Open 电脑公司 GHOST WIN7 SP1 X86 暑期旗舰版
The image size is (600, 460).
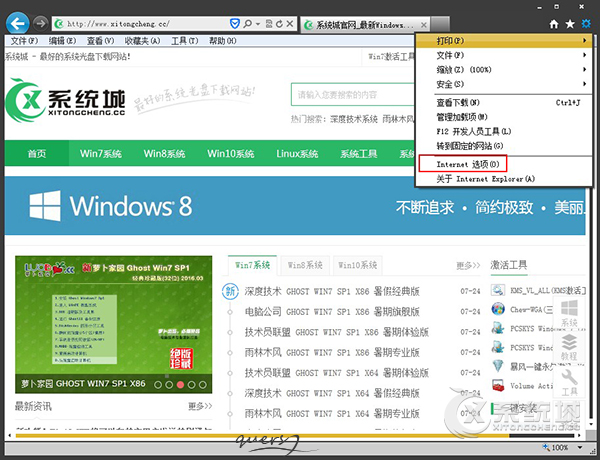click(x=332, y=312)
